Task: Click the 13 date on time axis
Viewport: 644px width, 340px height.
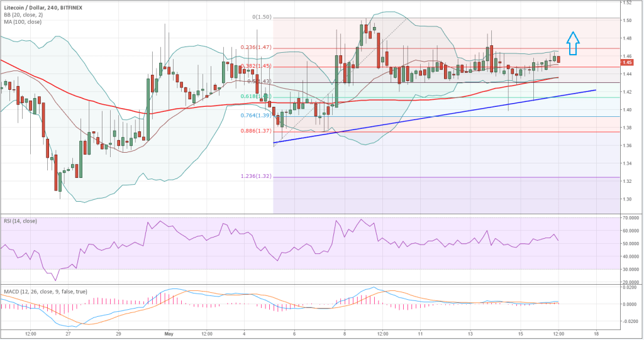Action: click(470, 334)
